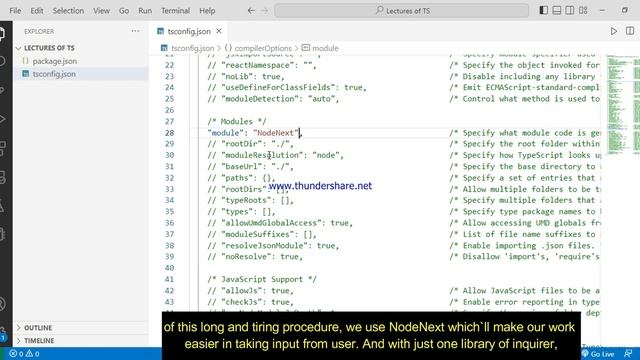Click line number 28 in the gutter

169,133
